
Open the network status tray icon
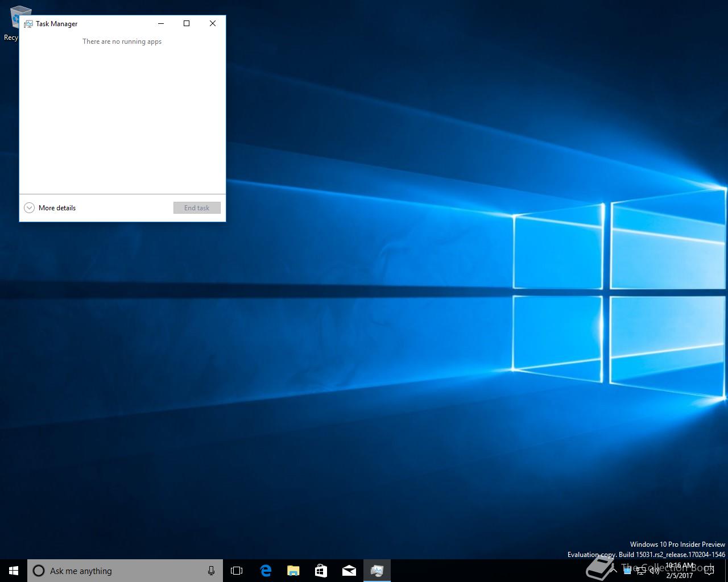coord(641,571)
